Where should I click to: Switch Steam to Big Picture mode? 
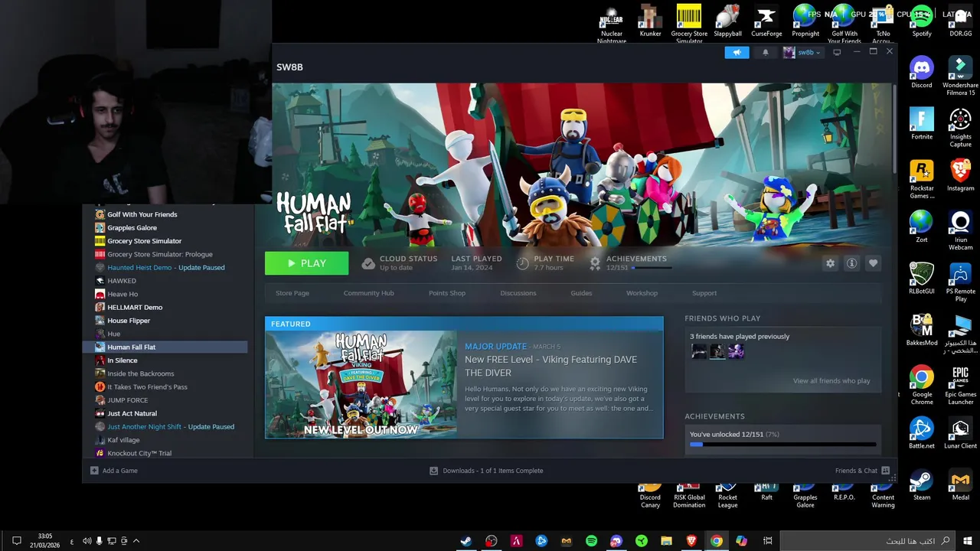(837, 52)
